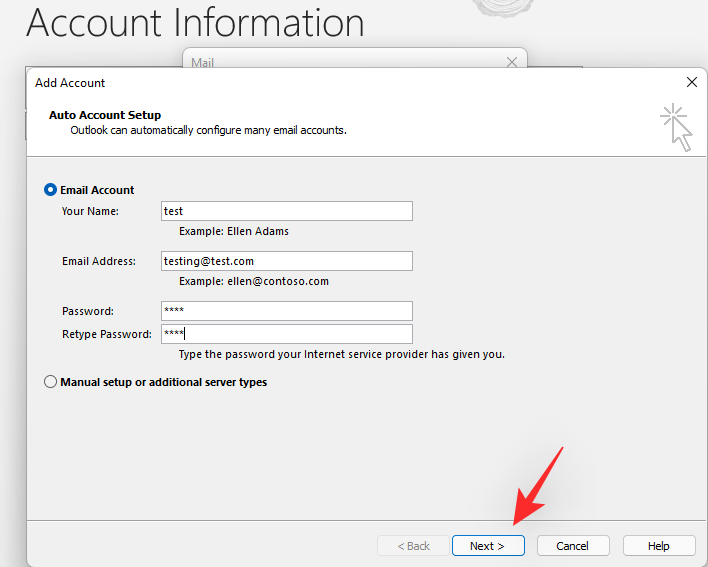Click the Auto Account Setup heading
The height and width of the screenshot is (567, 708).
[105, 115]
